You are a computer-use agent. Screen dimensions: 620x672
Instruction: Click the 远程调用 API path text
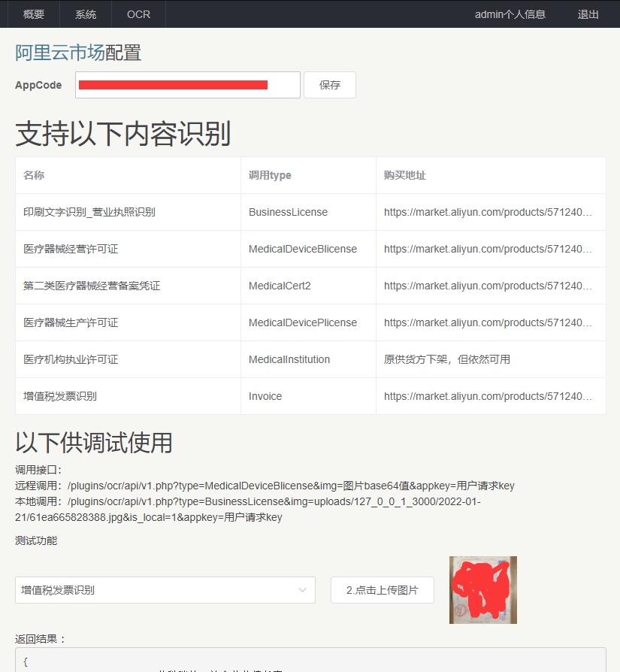tap(291, 486)
